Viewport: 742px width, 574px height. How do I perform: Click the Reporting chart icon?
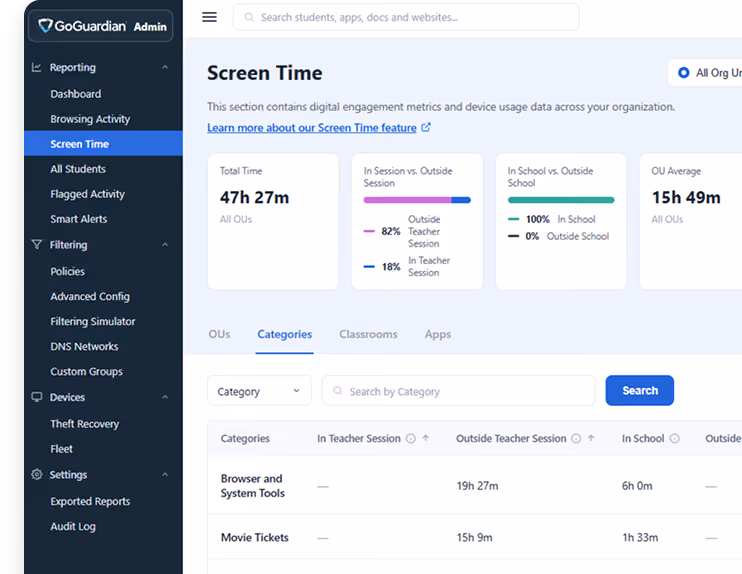tap(36, 67)
